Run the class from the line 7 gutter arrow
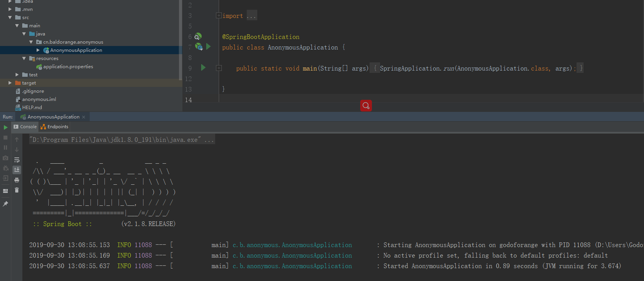 coord(209,47)
